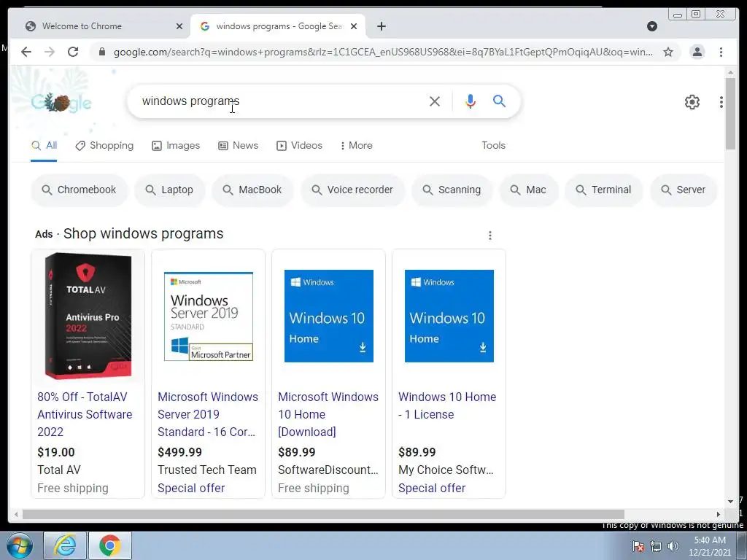747x560 pixels.
Task: Open the network tray icon
Action: pyautogui.click(x=656, y=546)
